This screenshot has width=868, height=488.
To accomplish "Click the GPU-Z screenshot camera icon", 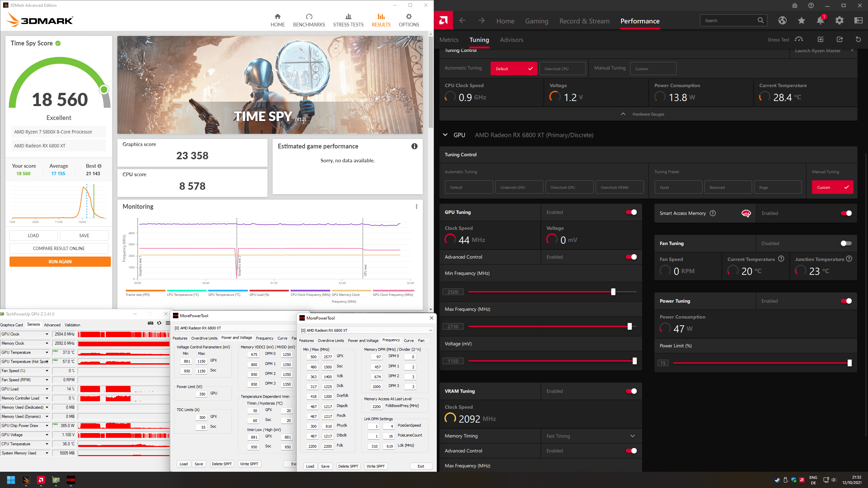I will point(151,323).
